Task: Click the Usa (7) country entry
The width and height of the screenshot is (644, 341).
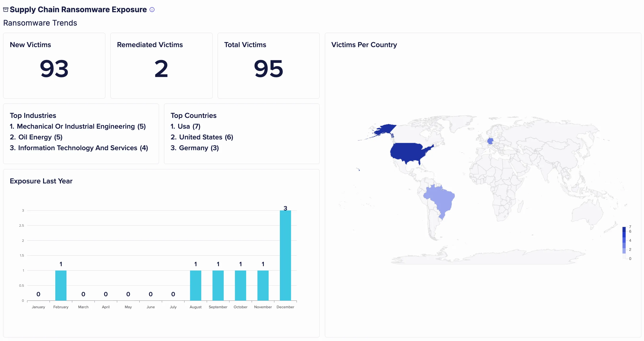Action: [x=186, y=126]
